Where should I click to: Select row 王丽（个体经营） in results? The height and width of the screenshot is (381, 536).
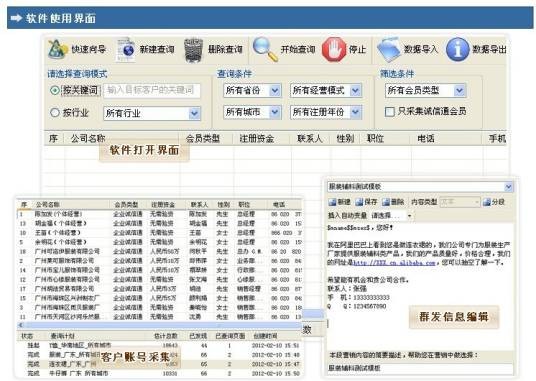(x=159, y=233)
